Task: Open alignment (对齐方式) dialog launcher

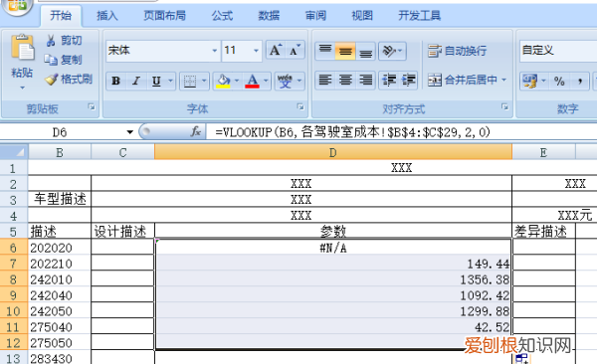Action: click(504, 107)
